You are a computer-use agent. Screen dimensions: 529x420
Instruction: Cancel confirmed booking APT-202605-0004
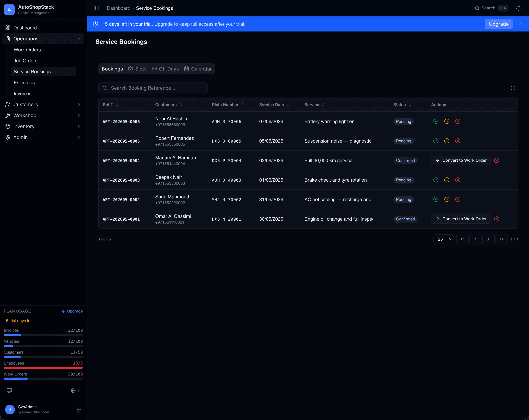(x=497, y=160)
